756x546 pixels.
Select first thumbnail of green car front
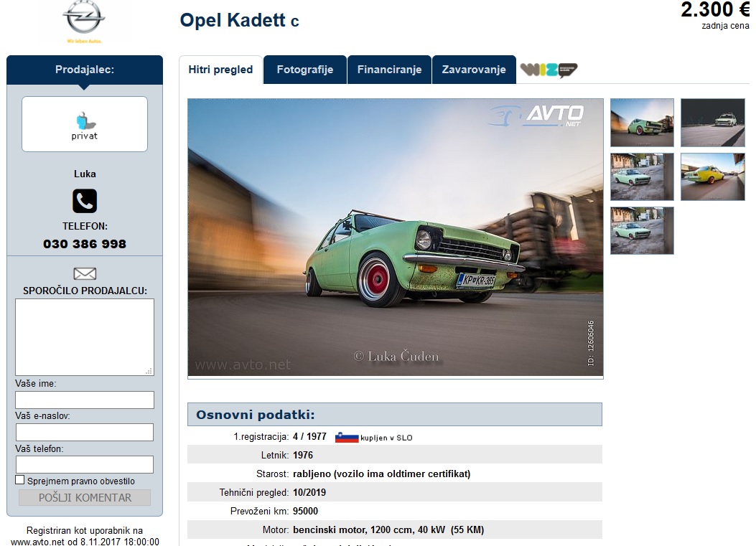[642, 123]
